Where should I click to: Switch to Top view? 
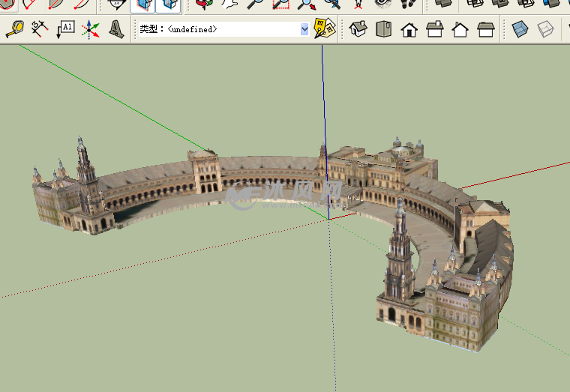(x=383, y=28)
